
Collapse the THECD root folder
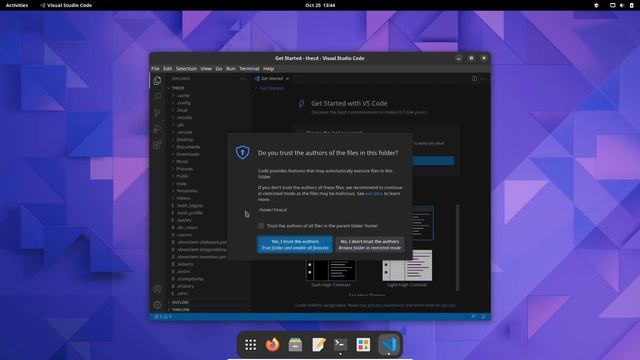[x=208, y=88]
